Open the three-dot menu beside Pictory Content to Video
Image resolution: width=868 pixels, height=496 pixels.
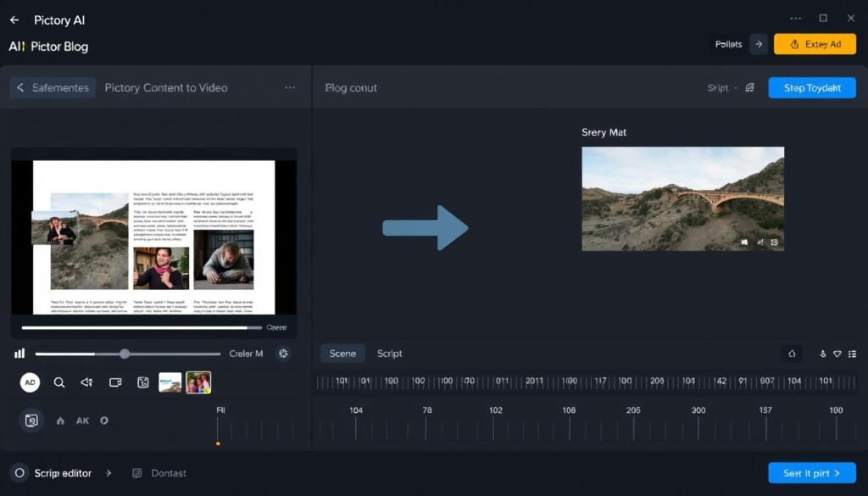point(290,87)
